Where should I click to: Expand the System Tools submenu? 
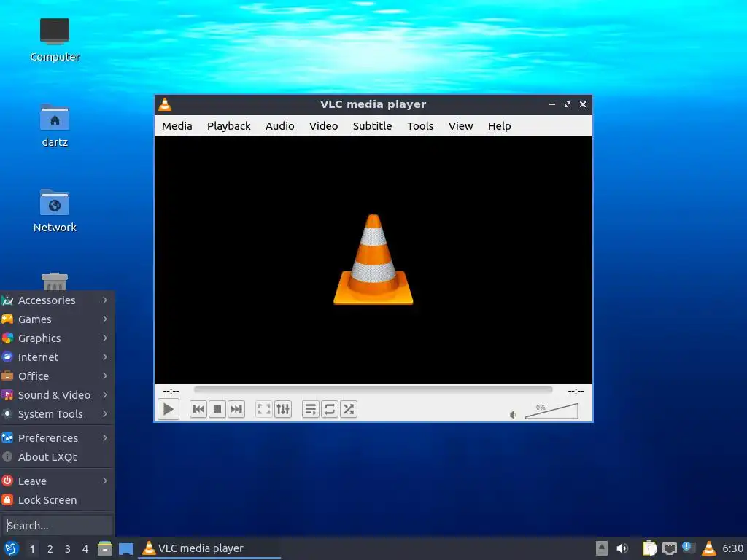point(57,414)
